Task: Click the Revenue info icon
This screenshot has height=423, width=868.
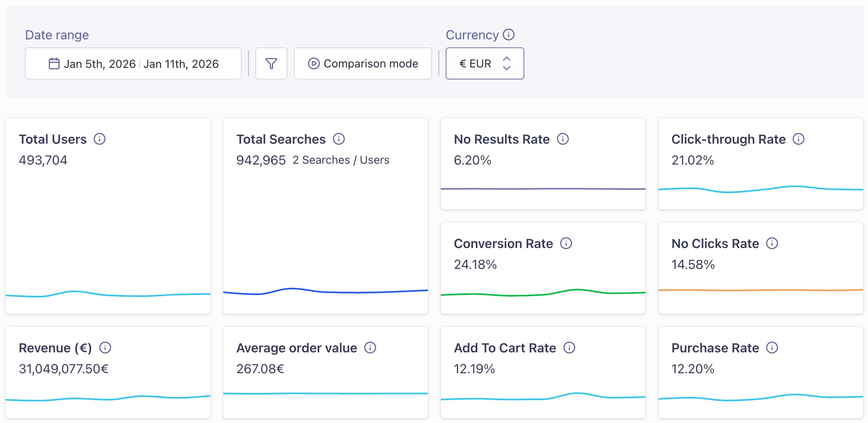Action: (105, 348)
